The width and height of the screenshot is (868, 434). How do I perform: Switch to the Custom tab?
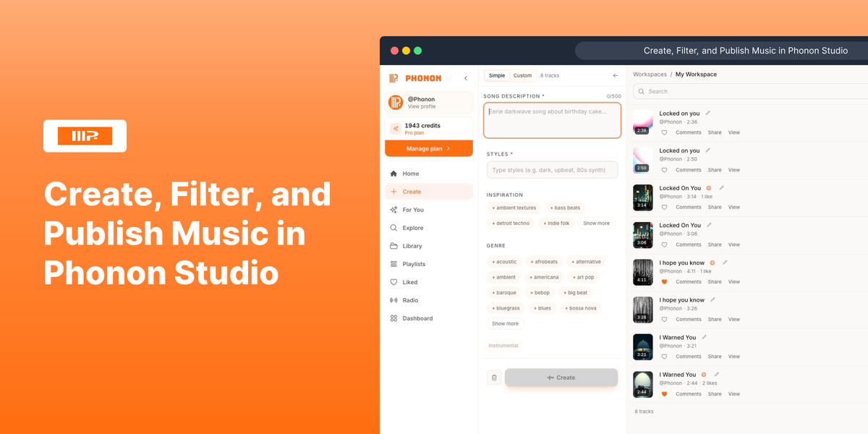click(x=522, y=75)
